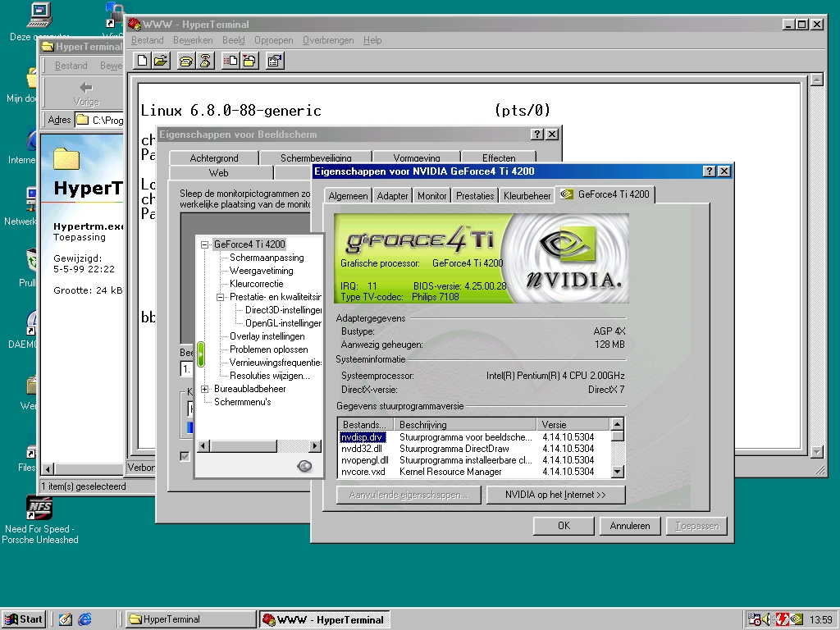Image resolution: width=840 pixels, height=630 pixels.
Task: Open the Properties toolbar icon in HyperTerminal
Action: click(x=275, y=60)
